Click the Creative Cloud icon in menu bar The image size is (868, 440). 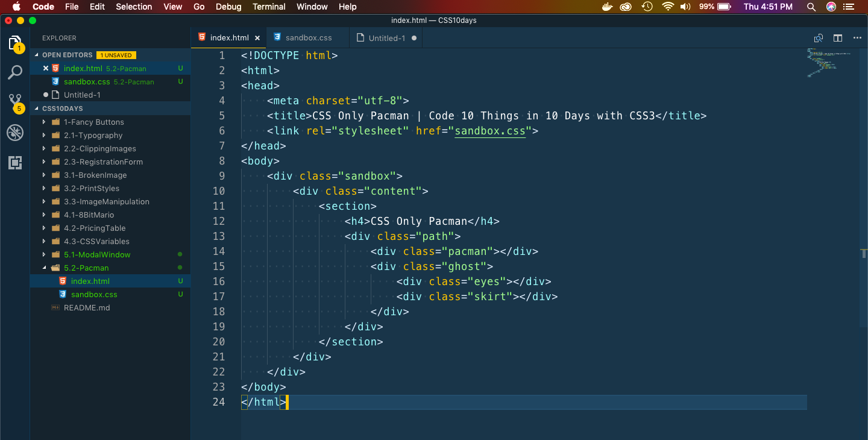coord(626,7)
